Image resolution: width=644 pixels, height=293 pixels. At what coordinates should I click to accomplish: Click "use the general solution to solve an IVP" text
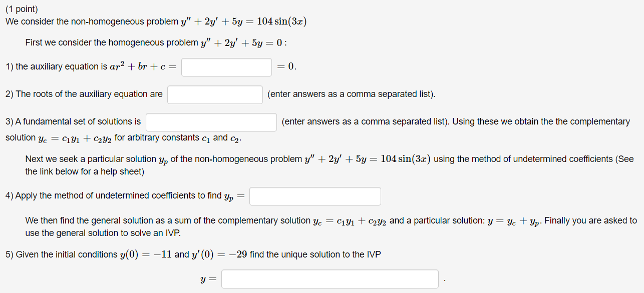(103, 233)
